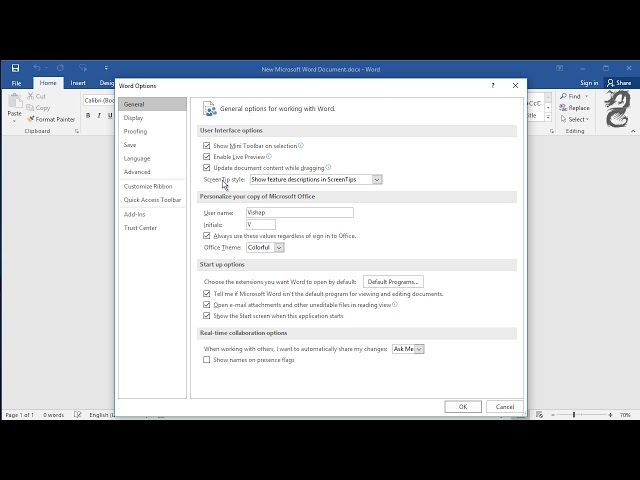Click the Select cursor icon
Viewport: 640px width, 480px height.
(564, 119)
